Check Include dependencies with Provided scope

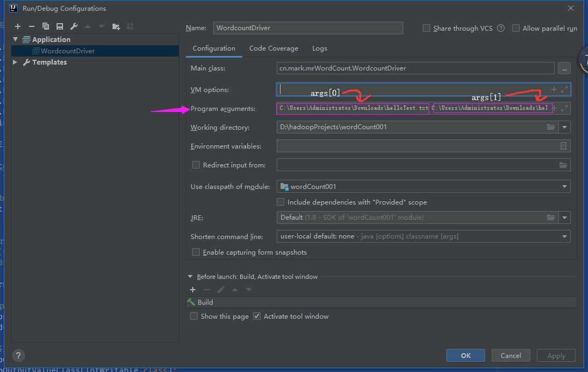pos(281,202)
